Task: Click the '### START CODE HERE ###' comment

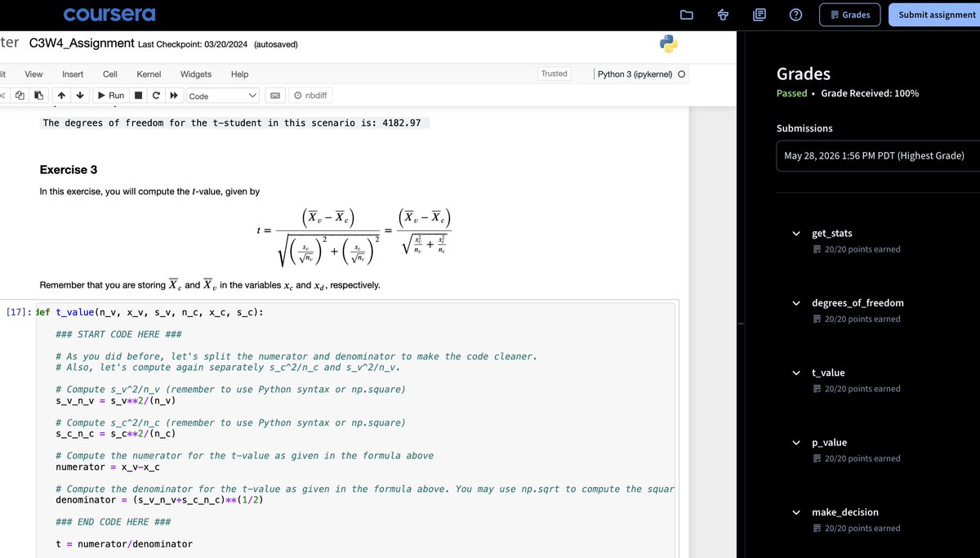Action: click(x=118, y=334)
